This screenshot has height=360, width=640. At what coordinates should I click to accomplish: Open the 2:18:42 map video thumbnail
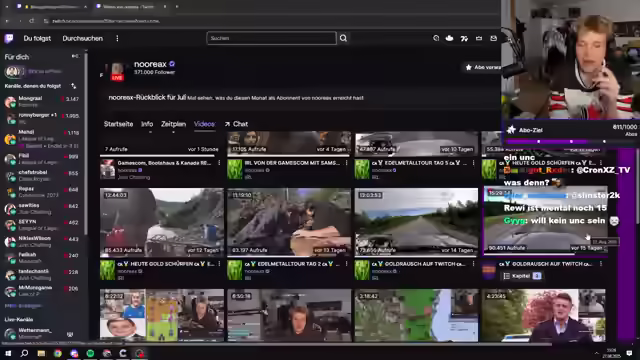tap(416, 315)
